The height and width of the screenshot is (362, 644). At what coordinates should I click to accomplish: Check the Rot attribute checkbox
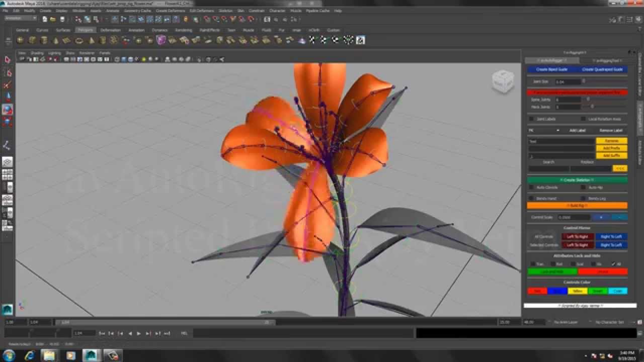[x=553, y=264]
